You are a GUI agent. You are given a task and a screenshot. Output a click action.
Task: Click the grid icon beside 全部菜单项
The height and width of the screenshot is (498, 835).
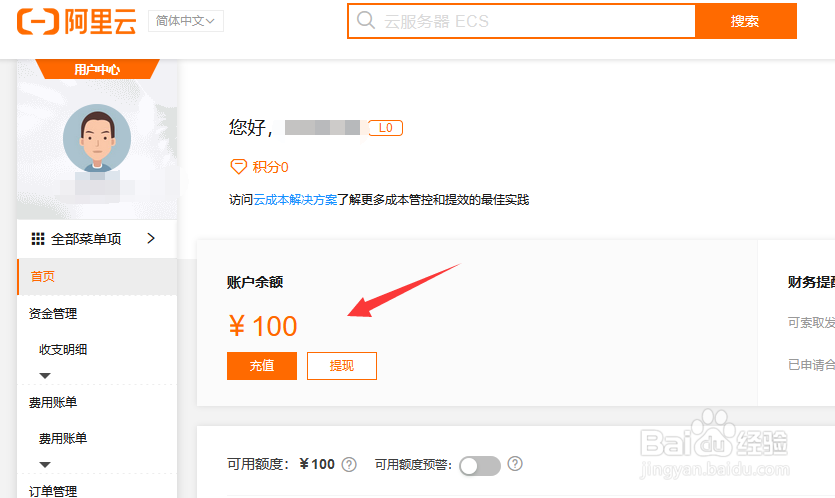[38, 239]
